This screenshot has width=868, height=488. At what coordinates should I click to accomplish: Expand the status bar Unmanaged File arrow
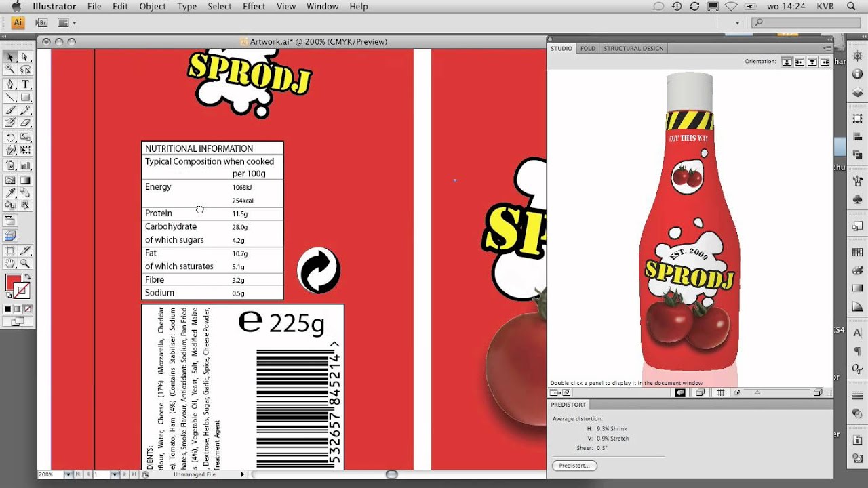click(242, 474)
